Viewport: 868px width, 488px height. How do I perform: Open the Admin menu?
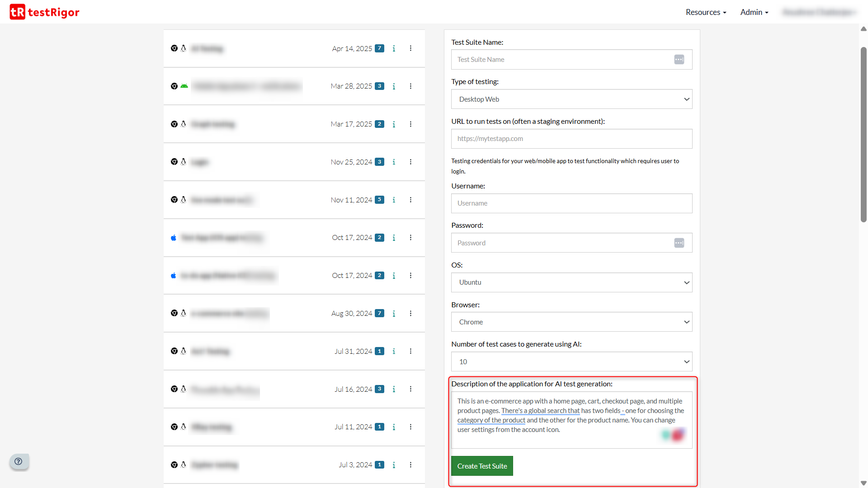[x=754, y=12]
